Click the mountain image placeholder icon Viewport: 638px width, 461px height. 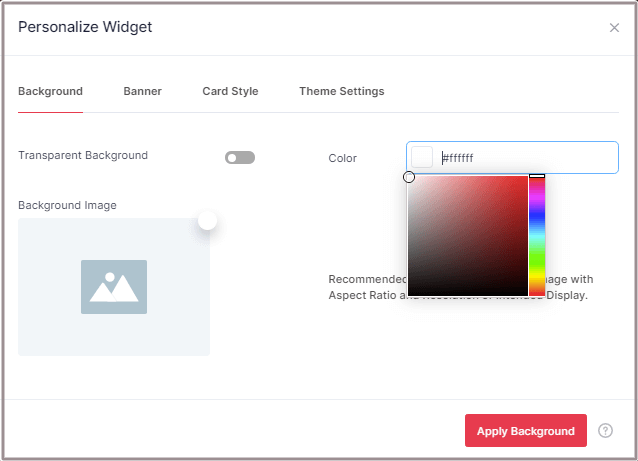(x=114, y=287)
